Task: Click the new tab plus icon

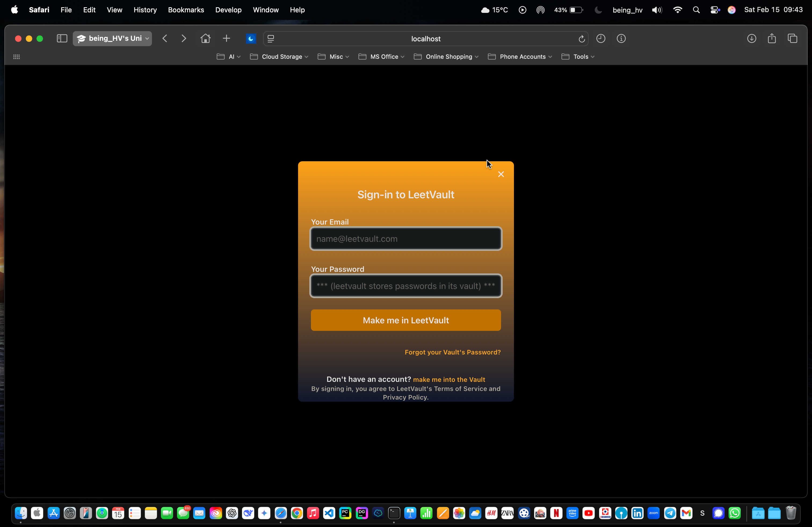Action: coord(226,39)
